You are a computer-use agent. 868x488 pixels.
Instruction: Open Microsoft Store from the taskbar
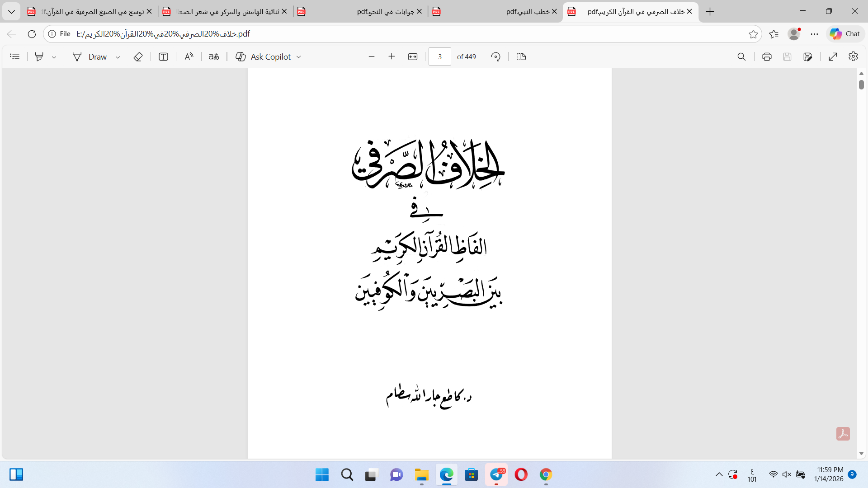coord(471,475)
